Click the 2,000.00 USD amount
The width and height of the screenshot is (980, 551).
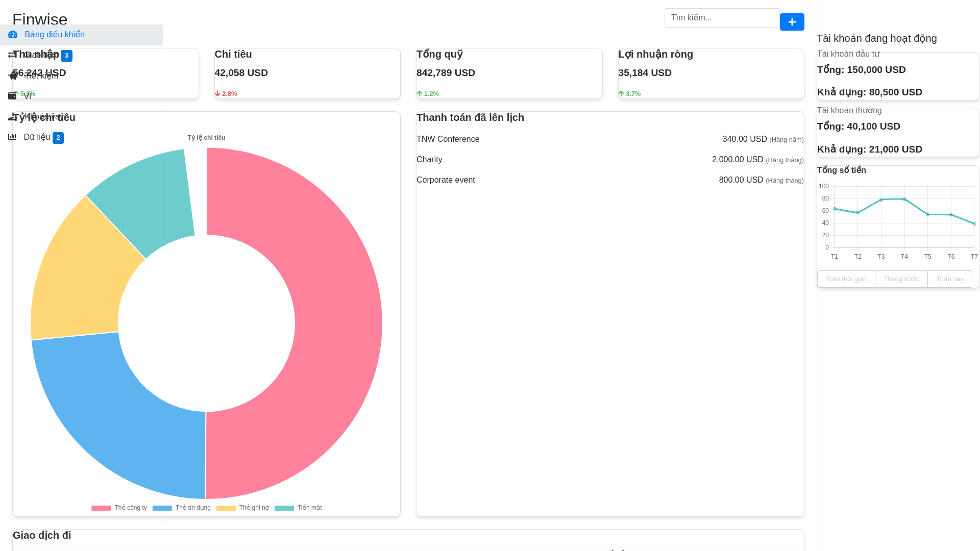coord(738,160)
